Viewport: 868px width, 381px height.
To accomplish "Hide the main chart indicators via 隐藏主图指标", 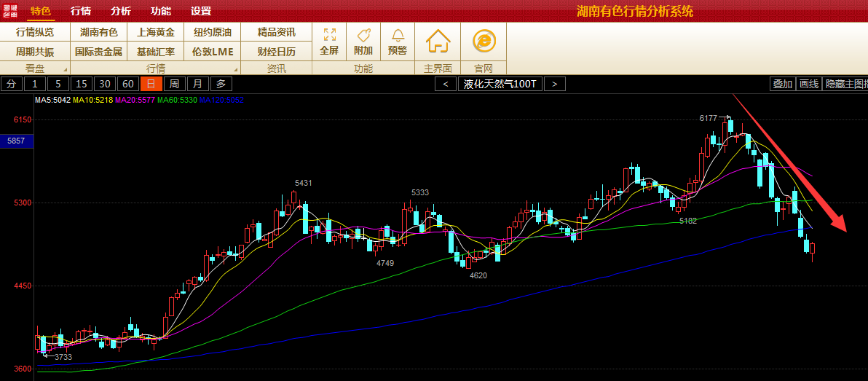I will [x=845, y=84].
